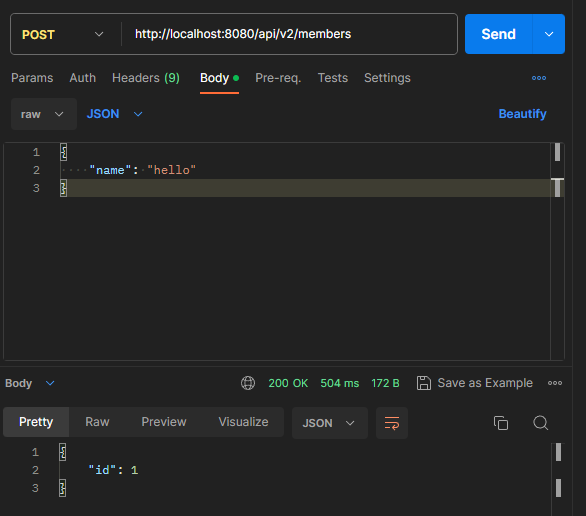Click the Save as Example floppy icon
The width and height of the screenshot is (586, 516).
(x=424, y=383)
